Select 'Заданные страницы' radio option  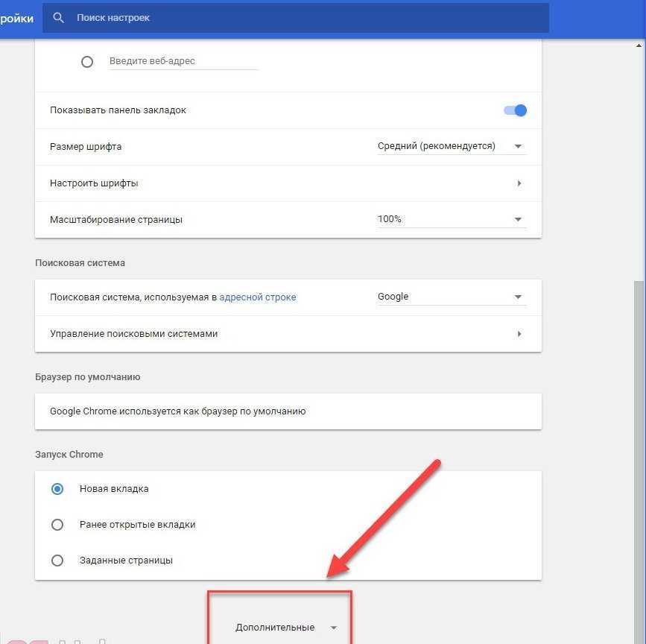click(x=57, y=561)
